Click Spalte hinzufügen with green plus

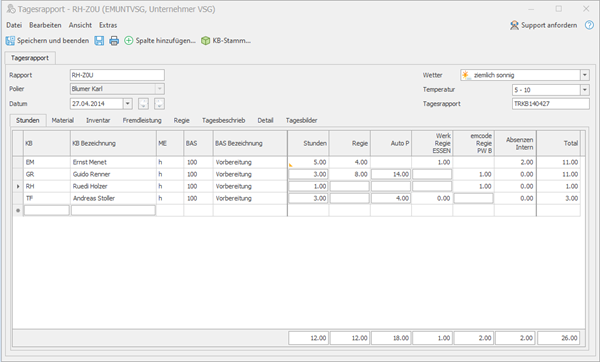point(160,41)
